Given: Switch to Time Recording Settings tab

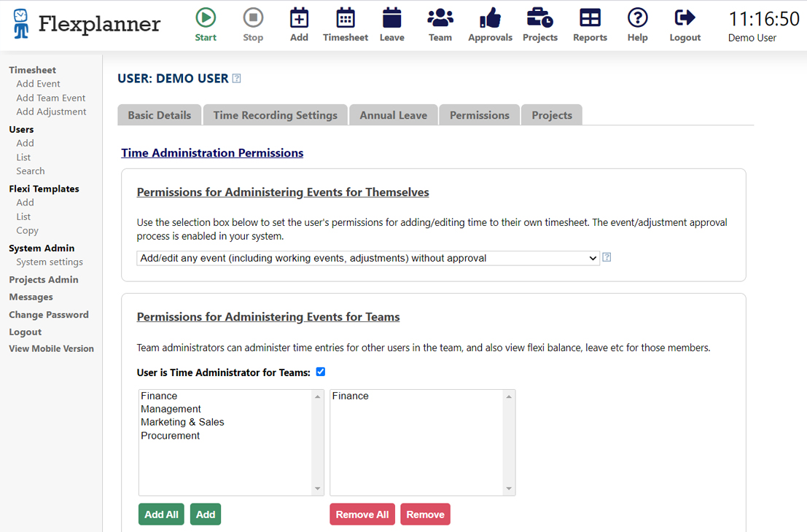Looking at the screenshot, I should (276, 115).
